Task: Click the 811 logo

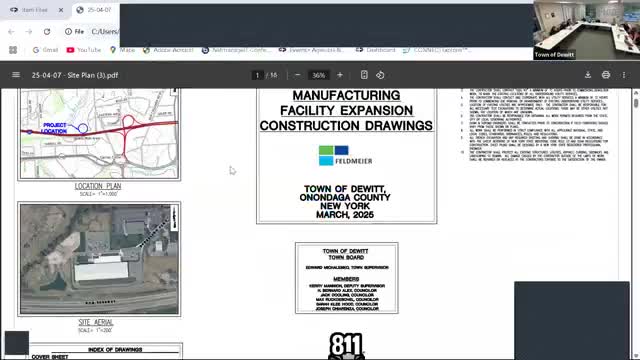Action: [x=346, y=346]
